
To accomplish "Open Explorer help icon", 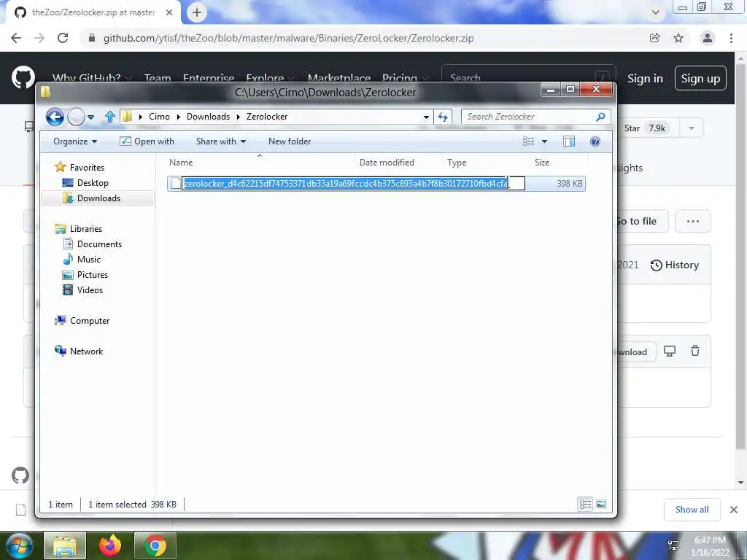I will [x=595, y=141].
